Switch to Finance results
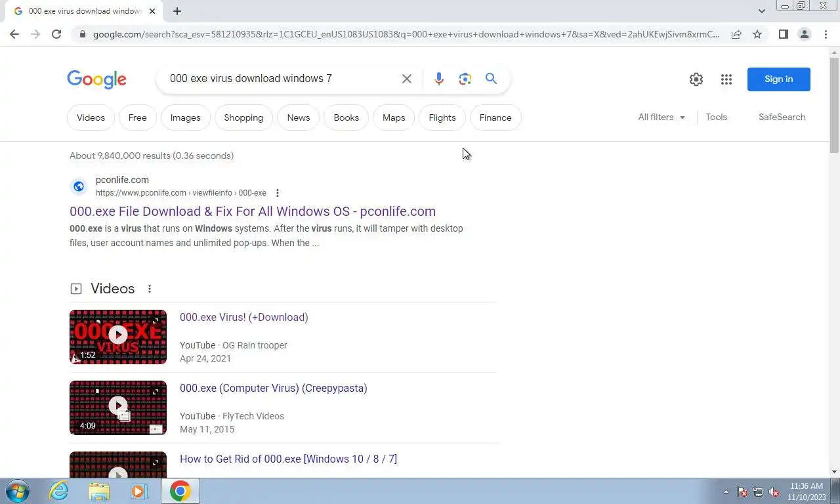The width and height of the screenshot is (840, 504). pos(495,117)
